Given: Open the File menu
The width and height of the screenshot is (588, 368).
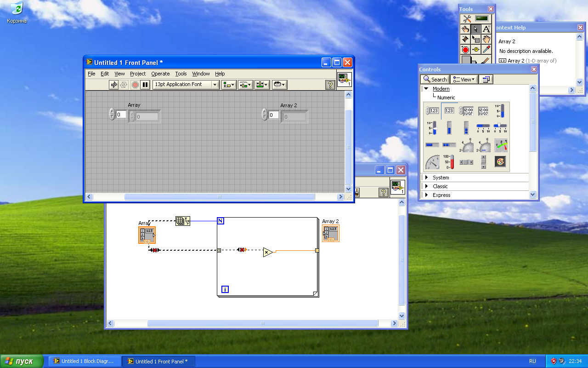Looking at the screenshot, I should pyautogui.click(x=91, y=74).
